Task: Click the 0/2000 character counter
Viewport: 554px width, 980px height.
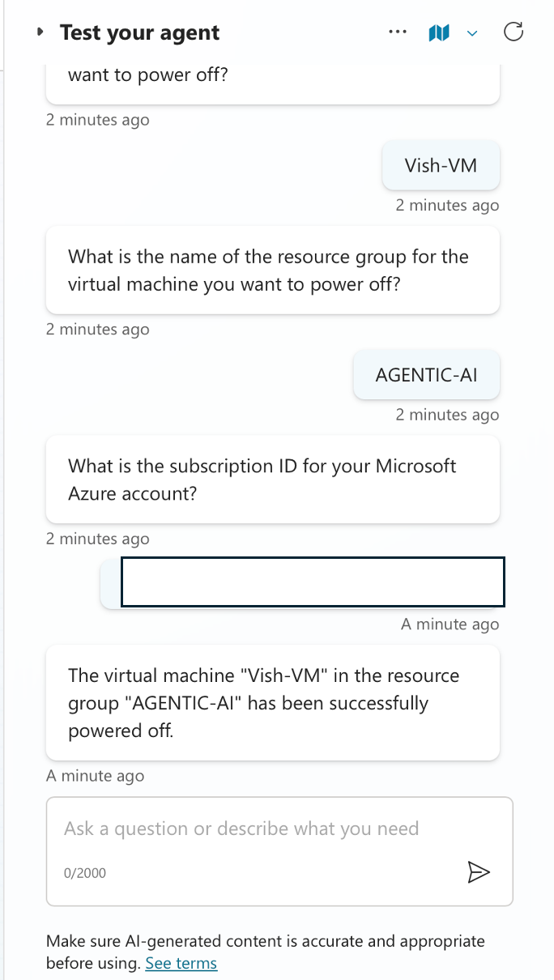Action: (x=85, y=873)
